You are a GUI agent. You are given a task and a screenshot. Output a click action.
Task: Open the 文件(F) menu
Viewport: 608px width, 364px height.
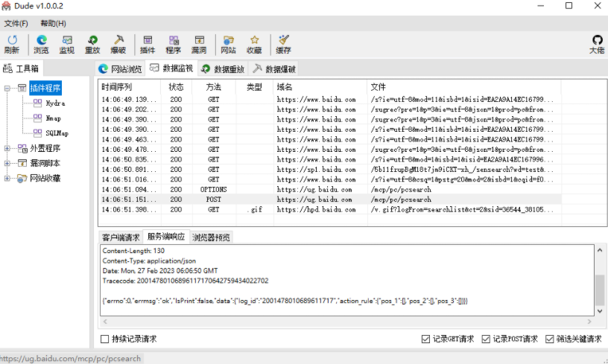[x=16, y=24]
